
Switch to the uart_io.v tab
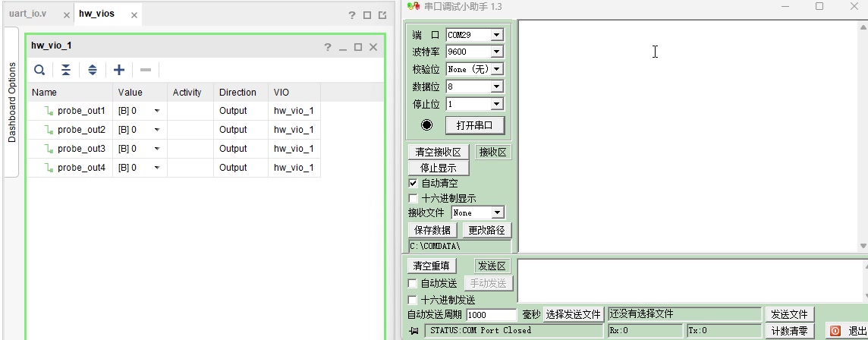(x=28, y=14)
